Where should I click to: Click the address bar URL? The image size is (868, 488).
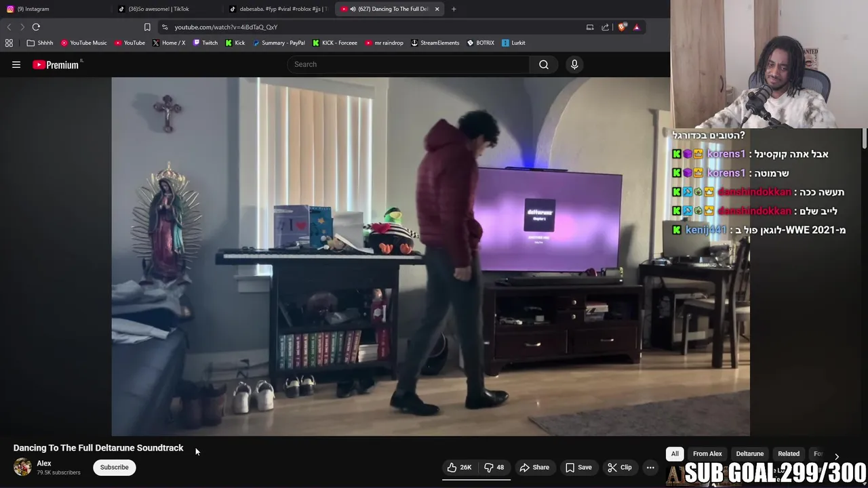pyautogui.click(x=226, y=27)
